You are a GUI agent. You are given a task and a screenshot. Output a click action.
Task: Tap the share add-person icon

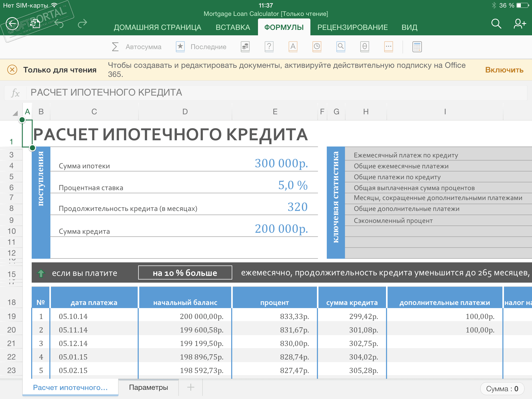(x=520, y=24)
